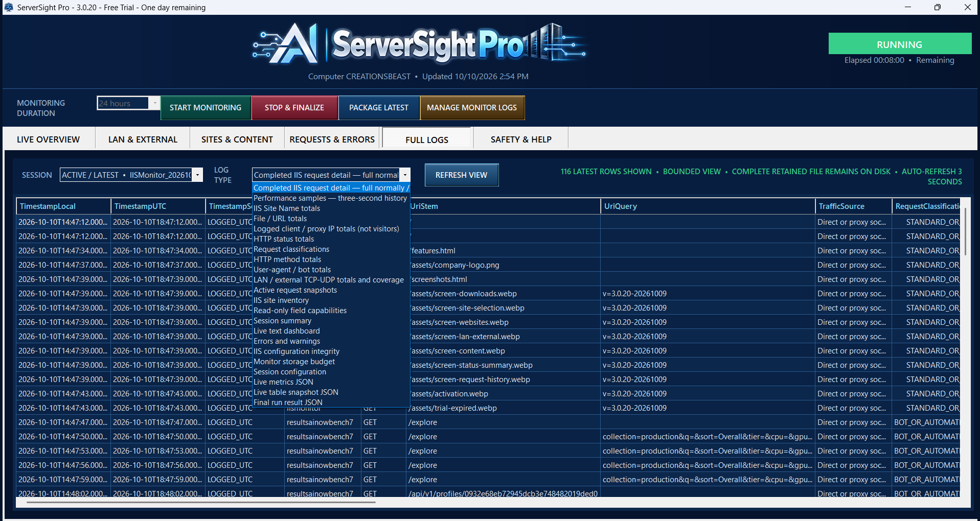980x521 pixels.
Task: Choose User-agent / bot totals entry
Action: (331, 270)
